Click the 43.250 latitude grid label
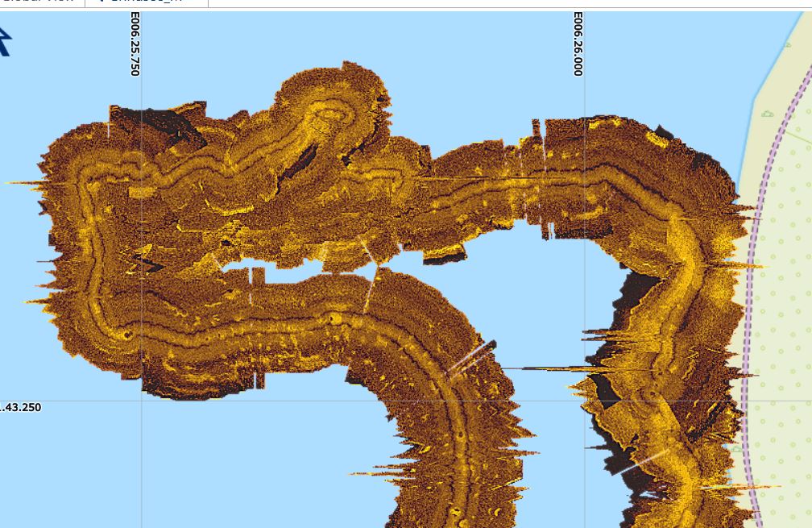This screenshot has width=812, height=528. click(x=21, y=407)
